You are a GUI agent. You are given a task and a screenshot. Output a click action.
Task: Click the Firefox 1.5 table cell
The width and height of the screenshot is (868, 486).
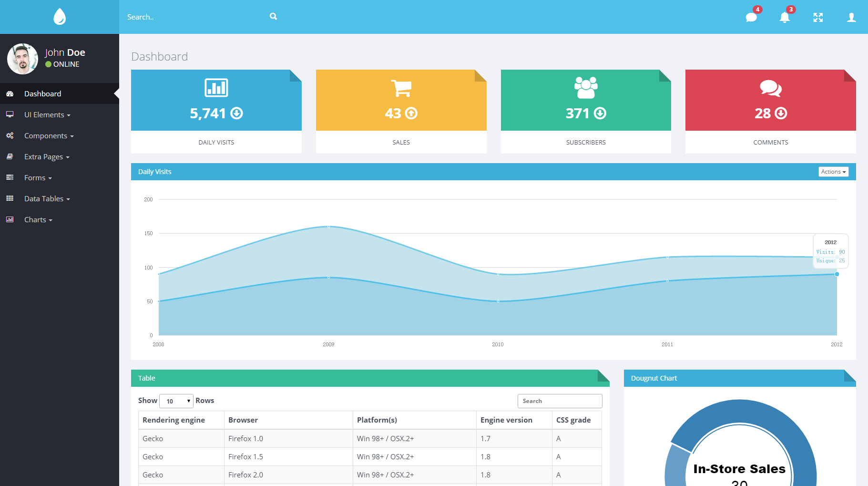pos(288,456)
